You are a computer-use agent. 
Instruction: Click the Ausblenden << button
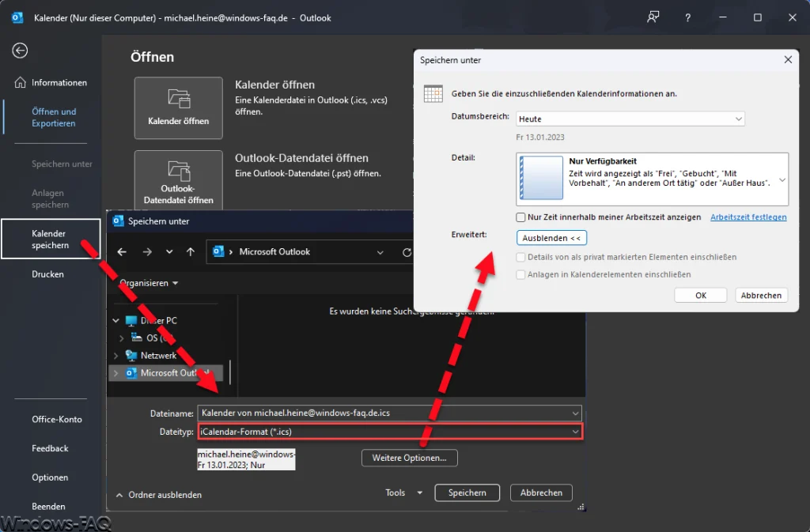[x=551, y=238]
